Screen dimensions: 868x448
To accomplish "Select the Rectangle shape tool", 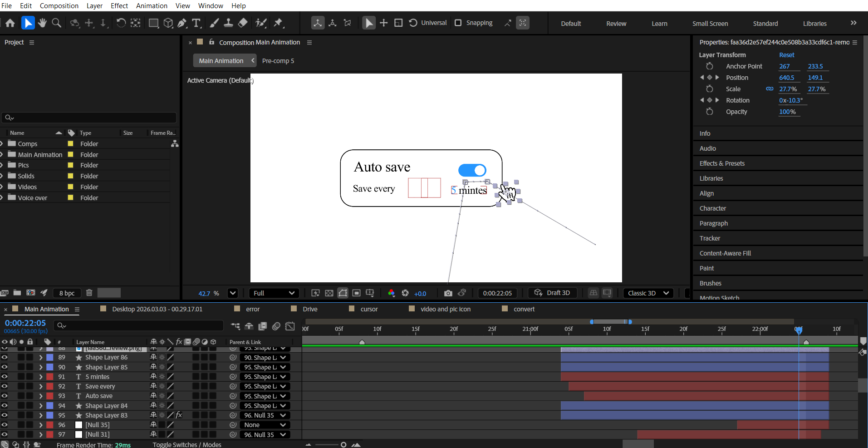I will (154, 23).
